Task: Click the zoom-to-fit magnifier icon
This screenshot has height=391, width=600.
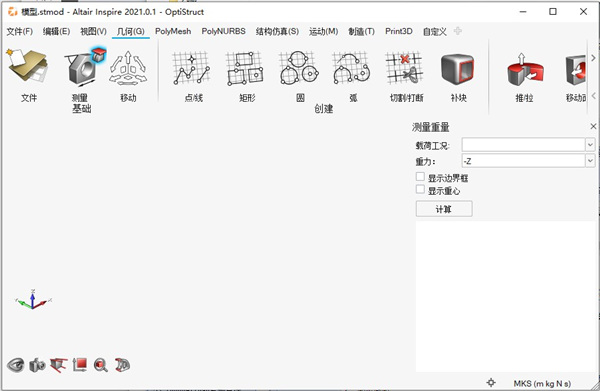Action: [101, 365]
